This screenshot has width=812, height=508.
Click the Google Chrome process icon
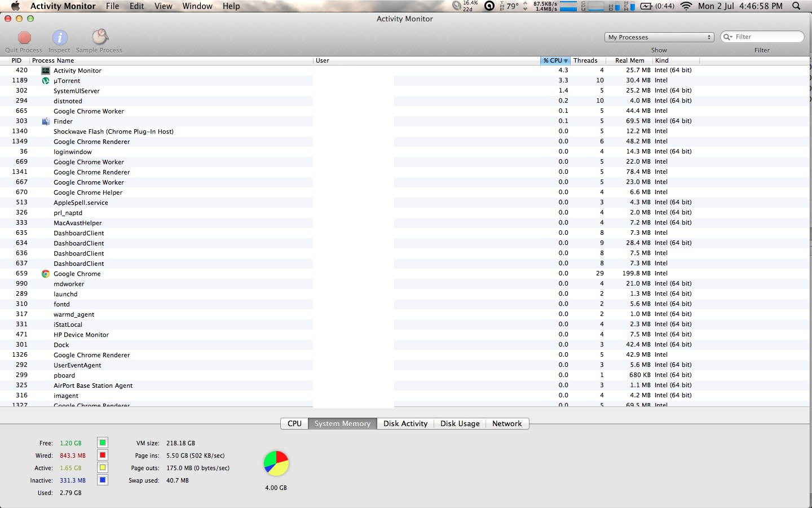[x=46, y=274]
